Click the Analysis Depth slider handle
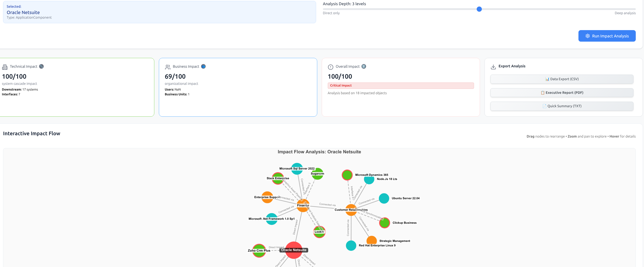 tap(479, 9)
